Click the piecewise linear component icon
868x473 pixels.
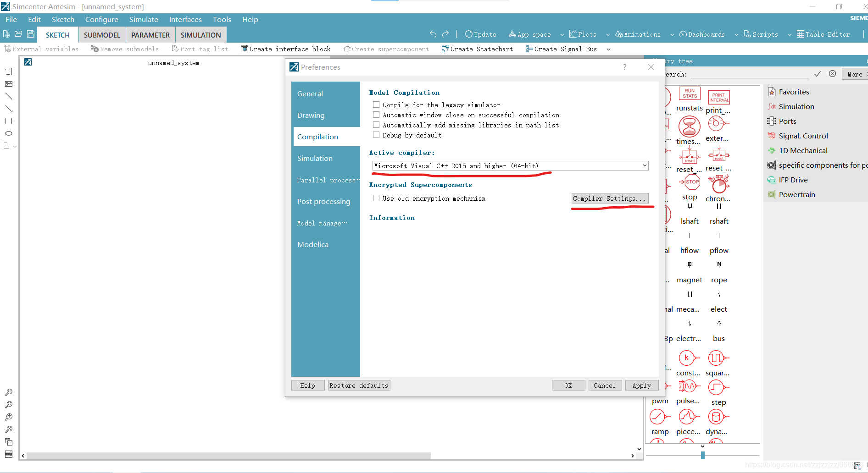(x=688, y=417)
